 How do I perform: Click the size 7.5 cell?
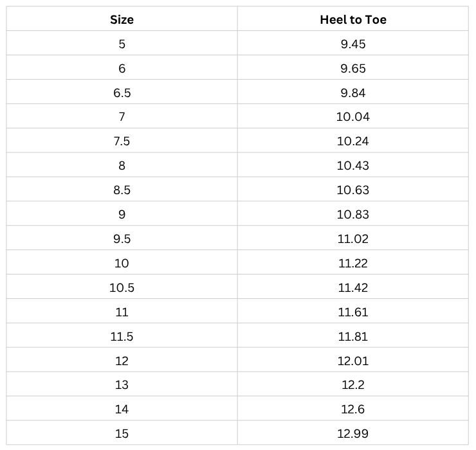tap(122, 141)
